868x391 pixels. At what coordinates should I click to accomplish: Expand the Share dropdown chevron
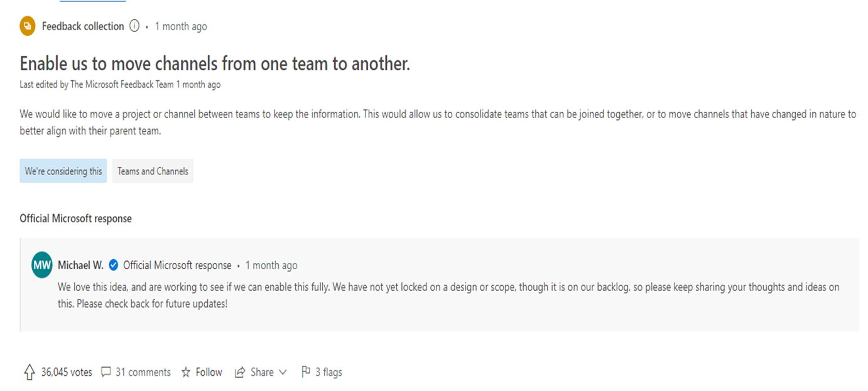click(x=283, y=372)
